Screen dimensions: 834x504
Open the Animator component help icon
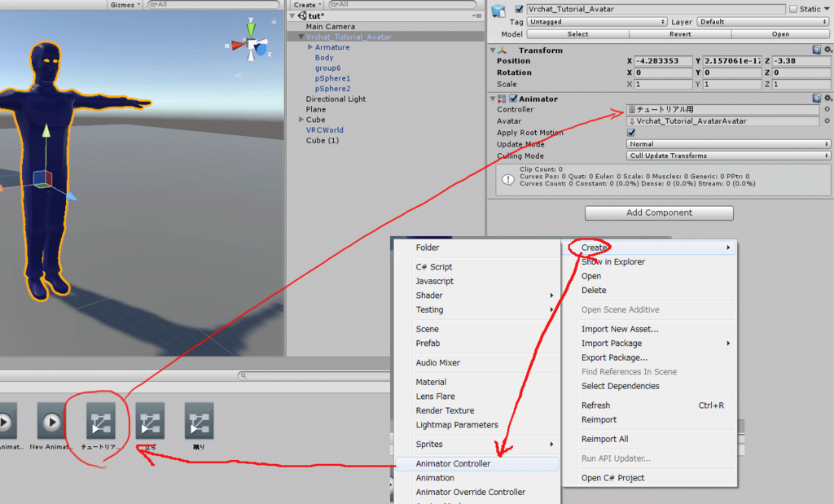click(816, 98)
